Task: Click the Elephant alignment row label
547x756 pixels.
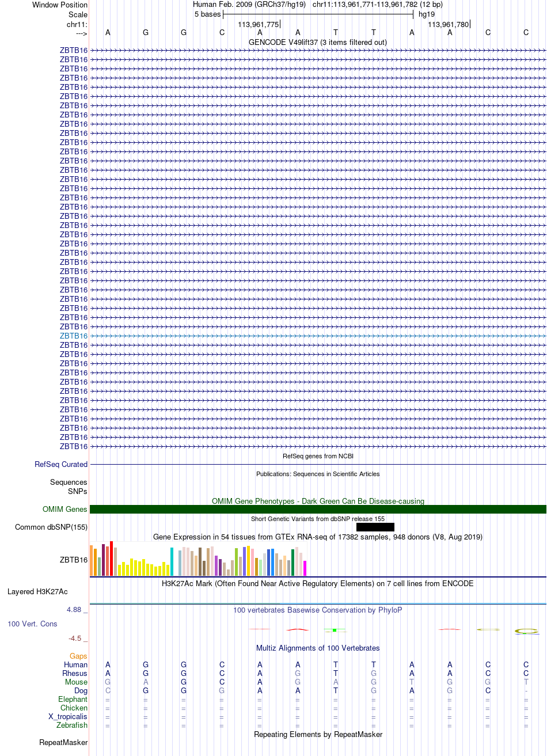Action: (x=74, y=699)
